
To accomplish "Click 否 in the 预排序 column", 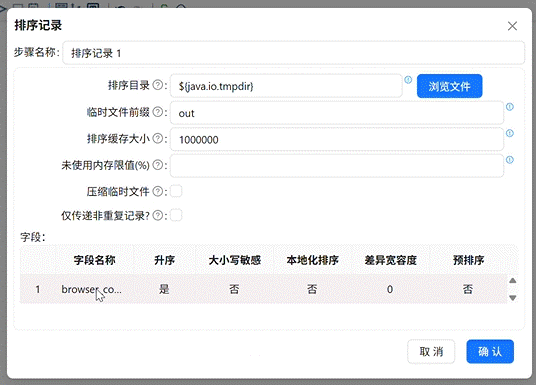I will pyautogui.click(x=468, y=289).
